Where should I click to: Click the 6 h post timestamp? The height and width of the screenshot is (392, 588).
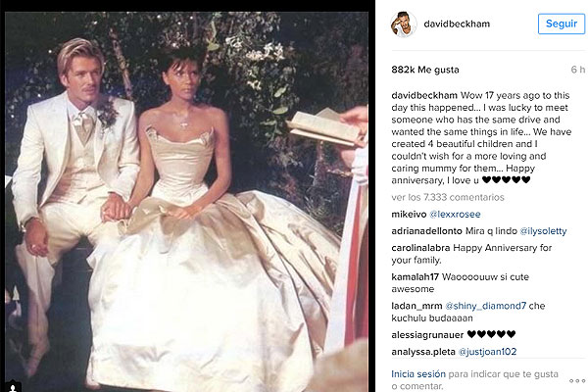pos(578,70)
